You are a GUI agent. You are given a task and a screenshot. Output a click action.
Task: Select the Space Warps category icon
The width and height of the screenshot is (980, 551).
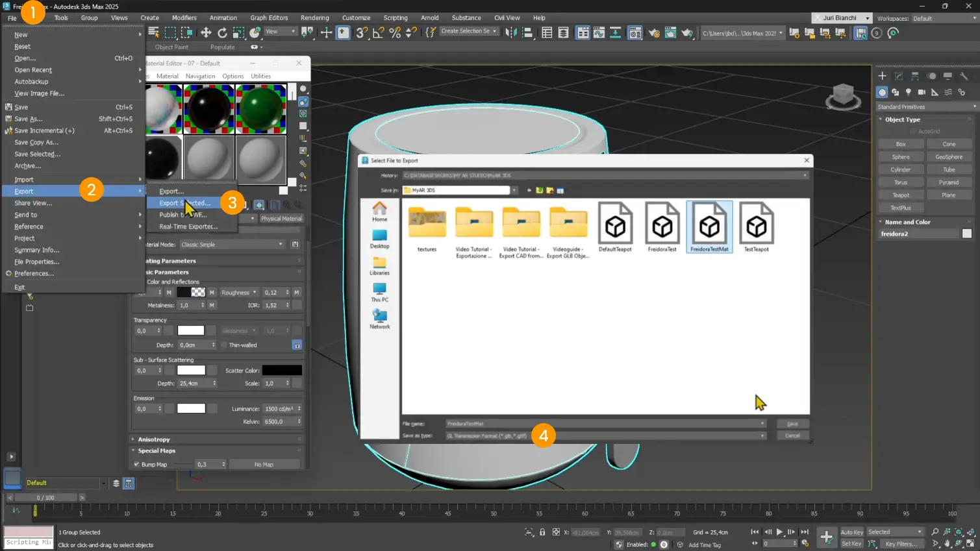coord(948,92)
